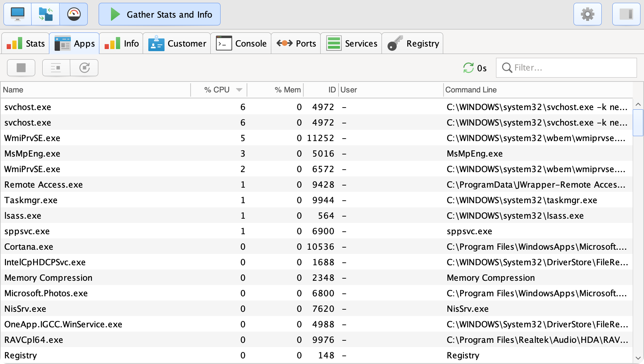The width and height of the screenshot is (644, 364).
Task: Click the vertical scrollbar thumb
Action: click(638, 123)
